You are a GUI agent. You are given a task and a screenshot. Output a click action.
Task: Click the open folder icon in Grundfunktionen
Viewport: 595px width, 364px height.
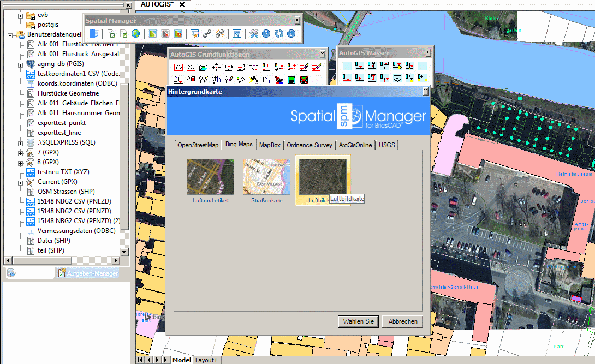click(204, 68)
